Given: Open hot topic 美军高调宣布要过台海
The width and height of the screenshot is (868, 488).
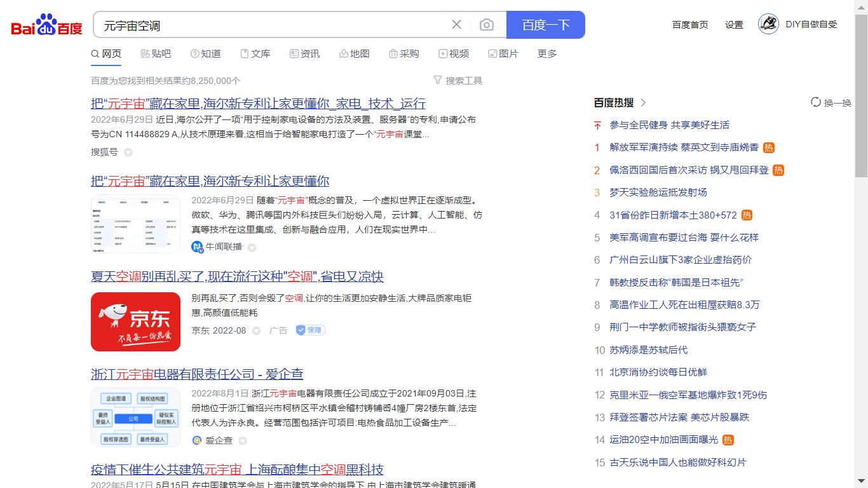Looking at the screenshot, I should 684,238.
